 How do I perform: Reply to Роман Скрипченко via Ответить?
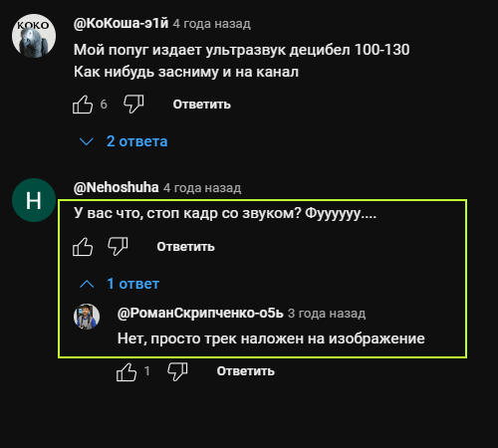pos(246,371)
